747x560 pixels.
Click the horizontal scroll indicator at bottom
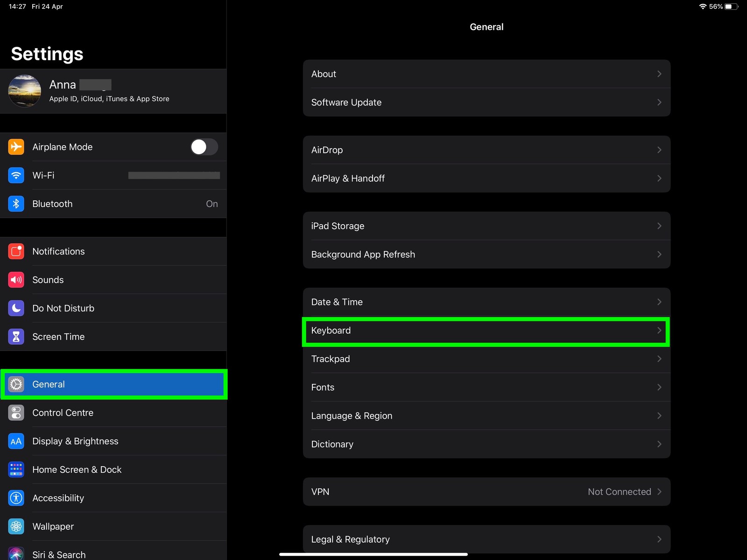pyautogui.click(x=373, y=554)
